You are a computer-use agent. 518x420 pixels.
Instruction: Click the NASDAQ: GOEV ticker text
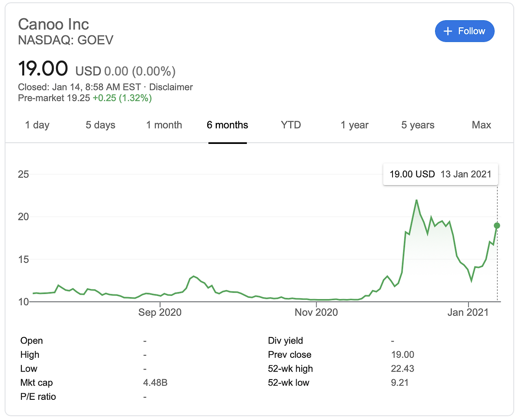pyautogui.click(x=66, y=40)
